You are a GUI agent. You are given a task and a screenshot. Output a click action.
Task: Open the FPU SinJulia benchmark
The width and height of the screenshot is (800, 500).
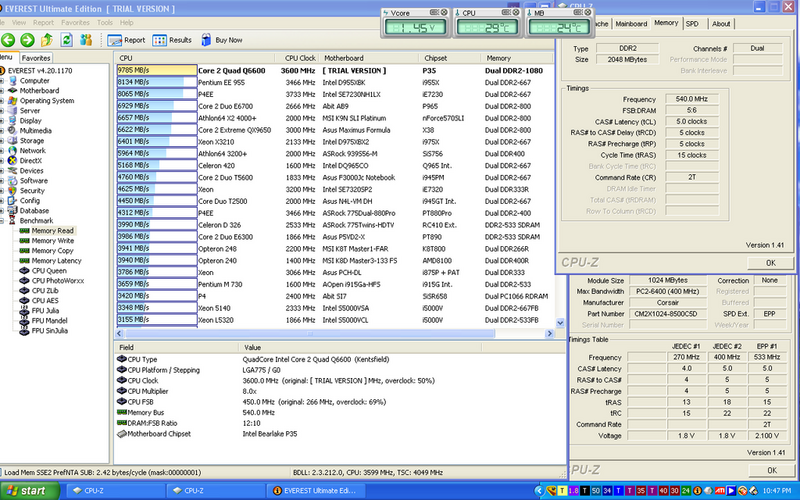coord(49,331)
